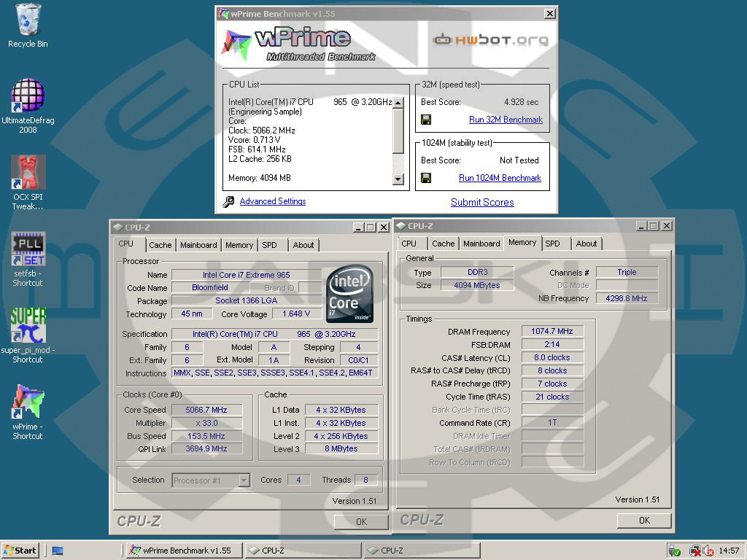Click second CPU-Z taskbar button
Screen dimensions: 747x560
click(422, 551)
